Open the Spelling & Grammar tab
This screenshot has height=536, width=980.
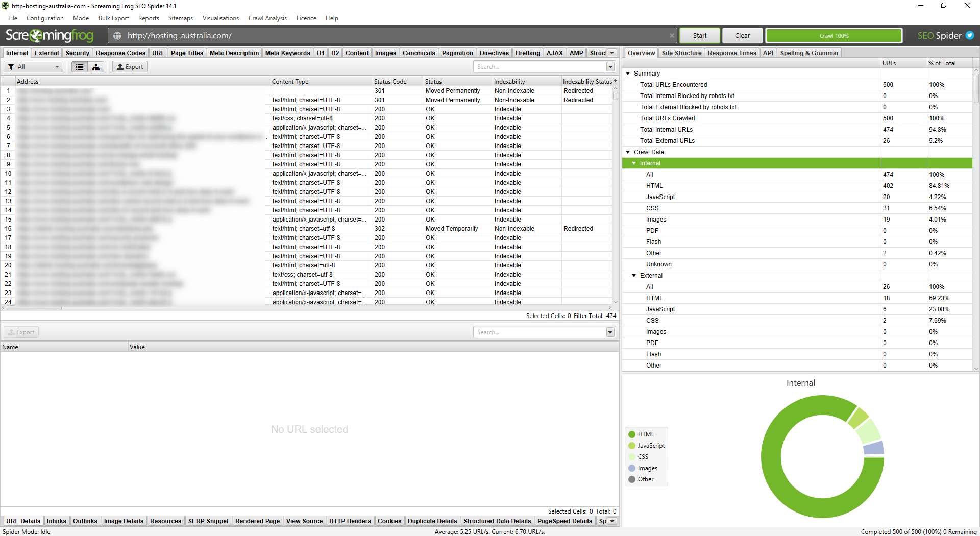[x=809, y=53]
